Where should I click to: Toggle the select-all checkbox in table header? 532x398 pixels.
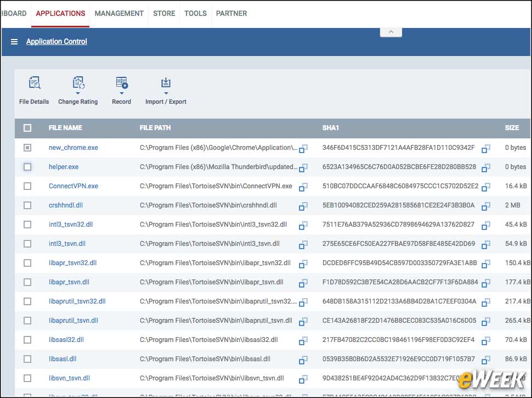pos(27,128)
